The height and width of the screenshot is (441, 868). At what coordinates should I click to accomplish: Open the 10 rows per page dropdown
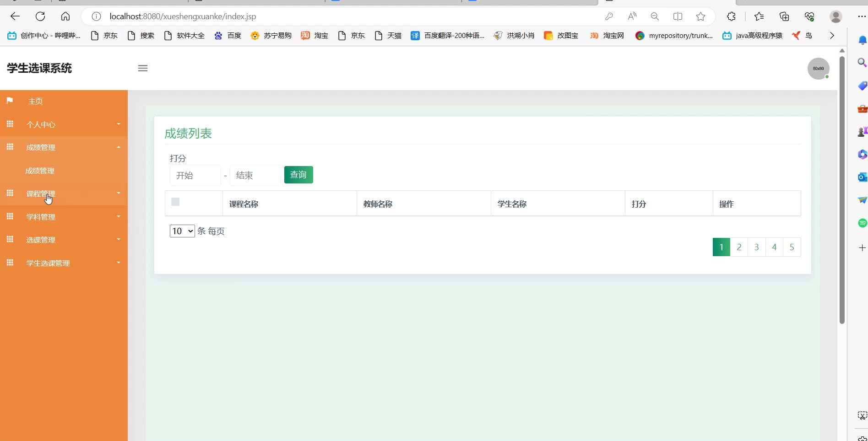tap(182, 231)
